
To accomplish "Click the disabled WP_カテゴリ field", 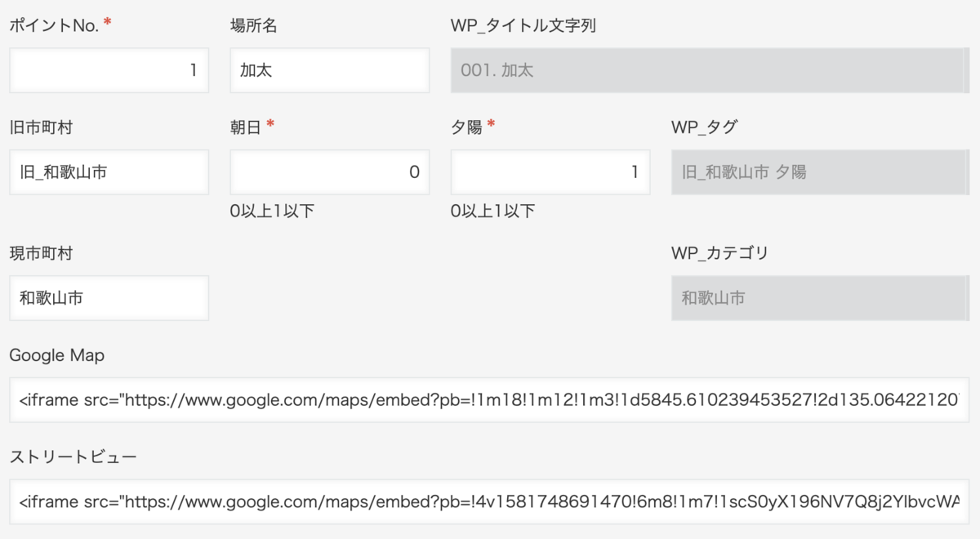I will coord(819,297).
